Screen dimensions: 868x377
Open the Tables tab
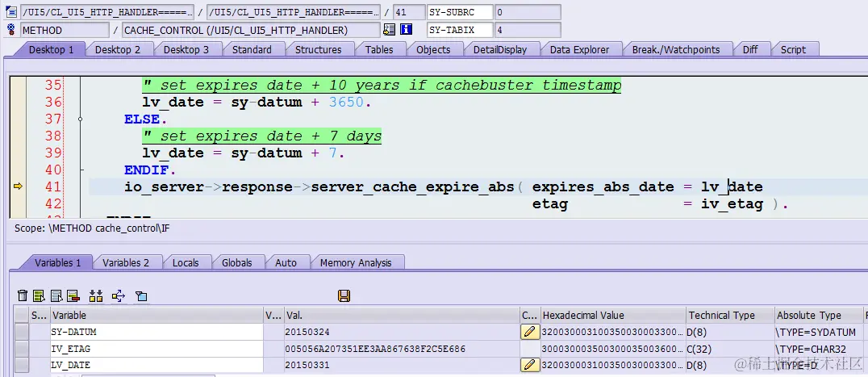379,49
